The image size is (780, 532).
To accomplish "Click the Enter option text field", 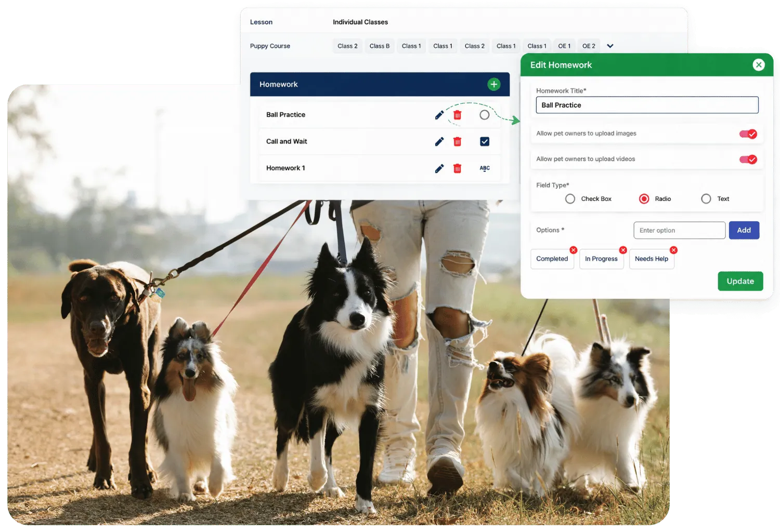I will pos(680,230).
